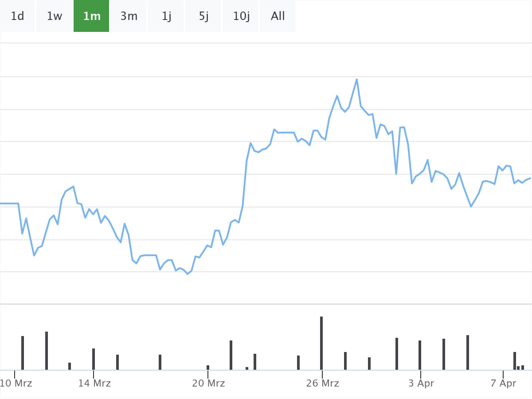Select the volume bar above 14 Mrz
The height and width of the screenshot is (399, 532).
[x=94, y=359]
